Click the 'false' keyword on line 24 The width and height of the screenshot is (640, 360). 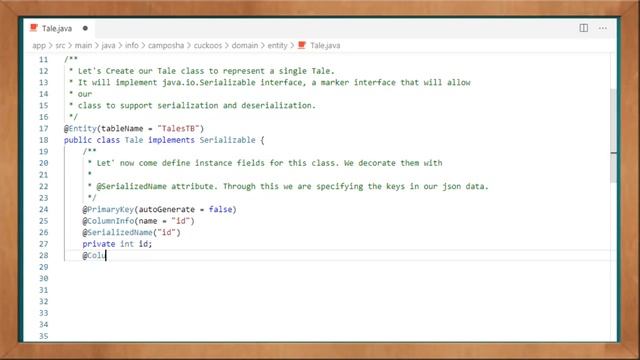(220, 209)
